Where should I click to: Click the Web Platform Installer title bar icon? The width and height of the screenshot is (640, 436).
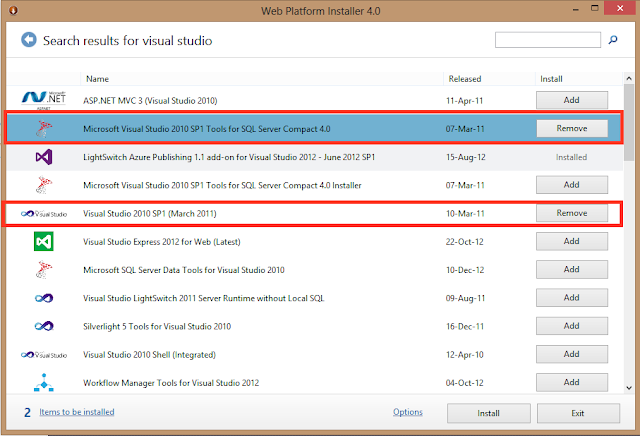pyautogui.click(x=13, y=10)
